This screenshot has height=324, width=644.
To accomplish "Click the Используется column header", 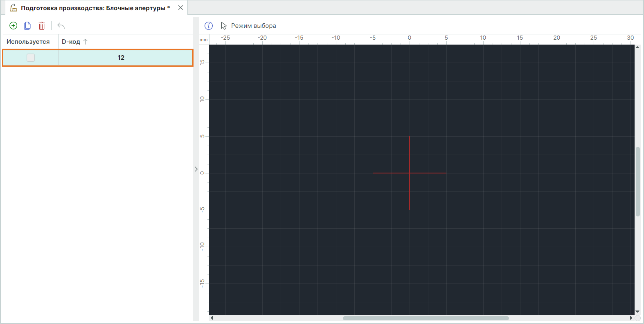I will tap(28, 42).
